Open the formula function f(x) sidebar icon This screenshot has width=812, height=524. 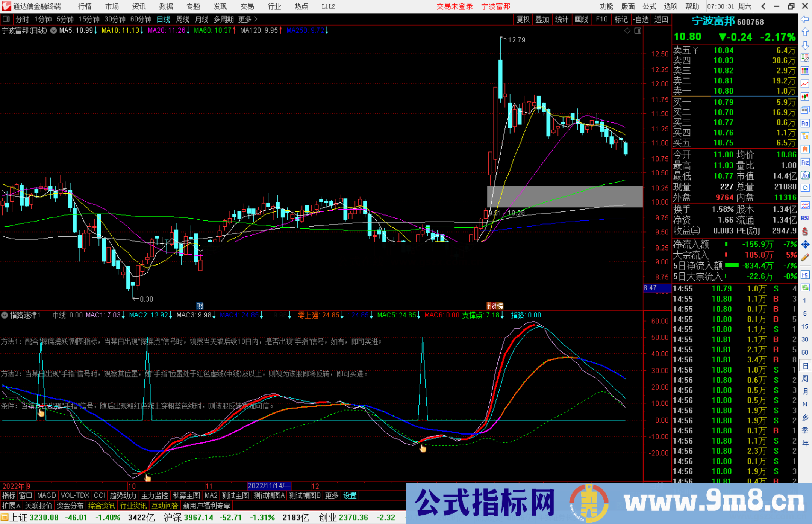805,175
